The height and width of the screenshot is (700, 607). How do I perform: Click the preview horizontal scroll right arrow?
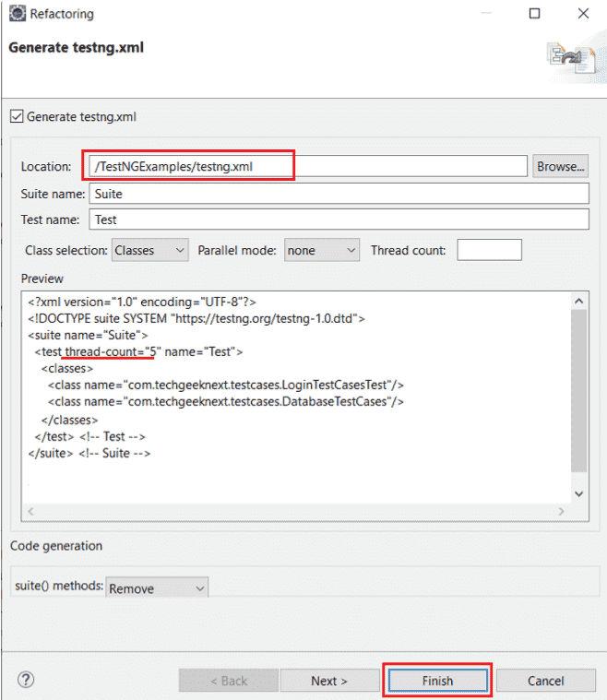click(x=561, y=512)
